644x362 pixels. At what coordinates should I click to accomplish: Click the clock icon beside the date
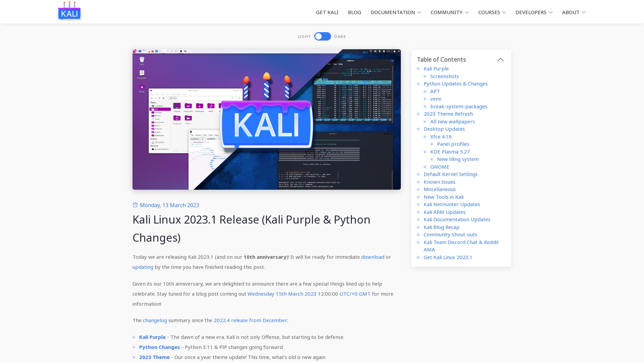(135, 205)
